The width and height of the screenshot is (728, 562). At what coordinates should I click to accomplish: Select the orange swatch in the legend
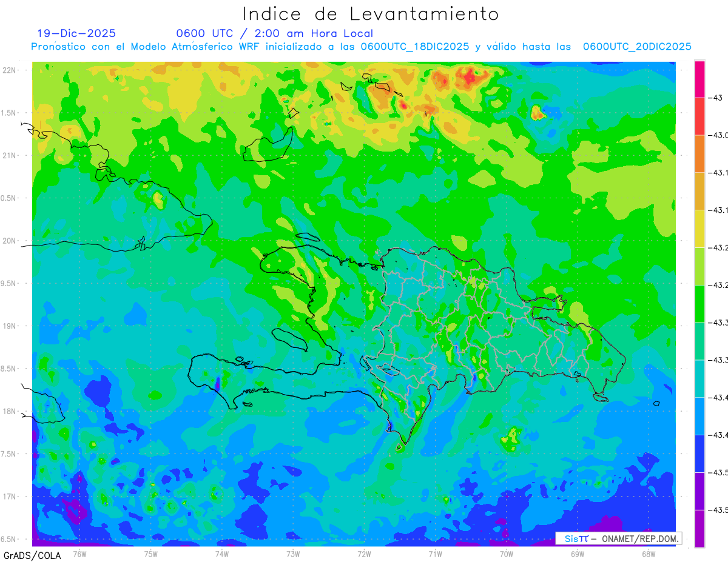coord(699,154)
